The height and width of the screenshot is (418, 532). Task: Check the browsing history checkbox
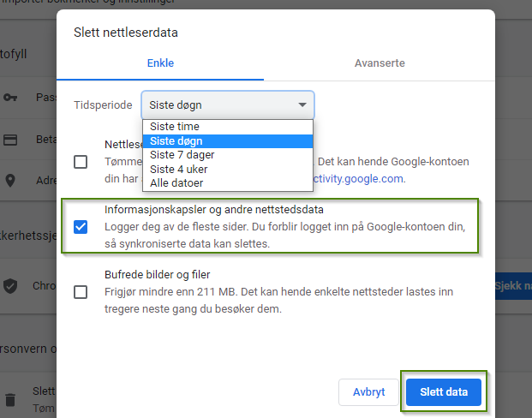[81, 161]
